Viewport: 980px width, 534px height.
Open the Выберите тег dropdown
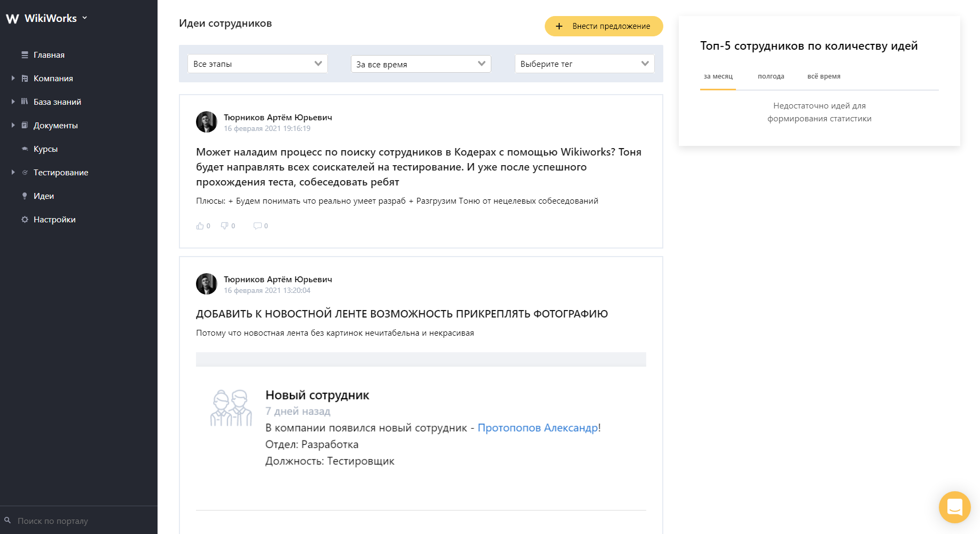click(584, 64)
